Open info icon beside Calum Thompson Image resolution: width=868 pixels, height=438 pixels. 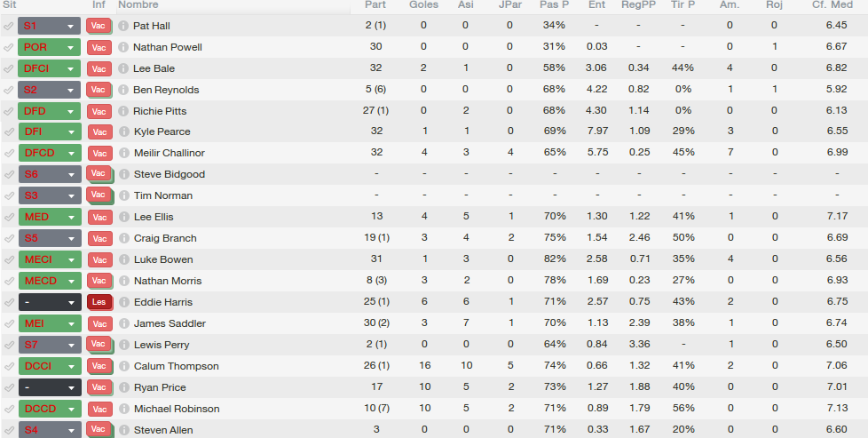pos(123,366)
